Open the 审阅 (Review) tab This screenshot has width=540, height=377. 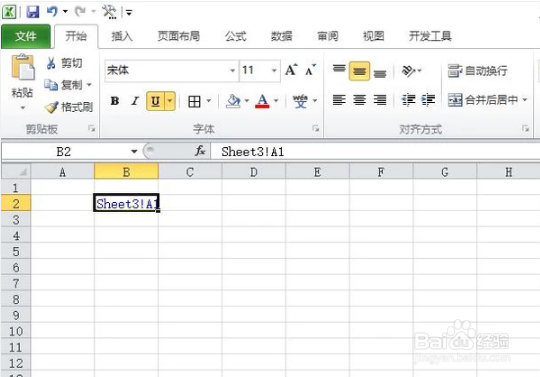point(328,36)
